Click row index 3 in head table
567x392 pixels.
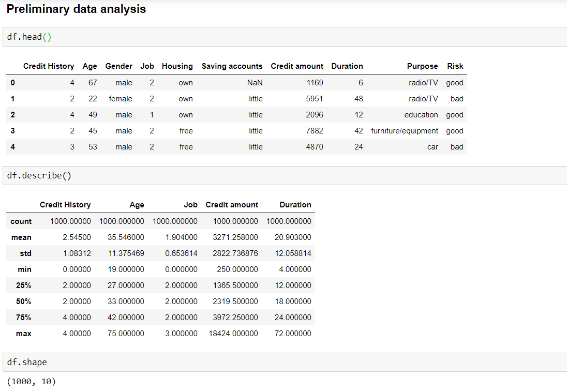12,131
